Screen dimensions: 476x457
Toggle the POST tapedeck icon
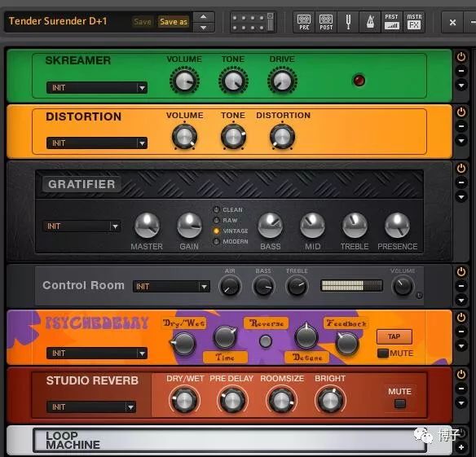326,22
